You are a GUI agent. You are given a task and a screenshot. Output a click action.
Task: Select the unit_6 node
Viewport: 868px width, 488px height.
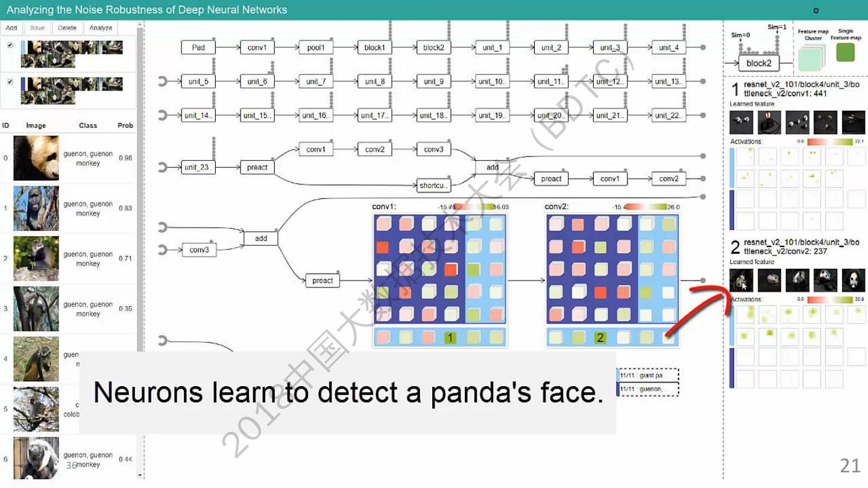click(x=257, y=81)
